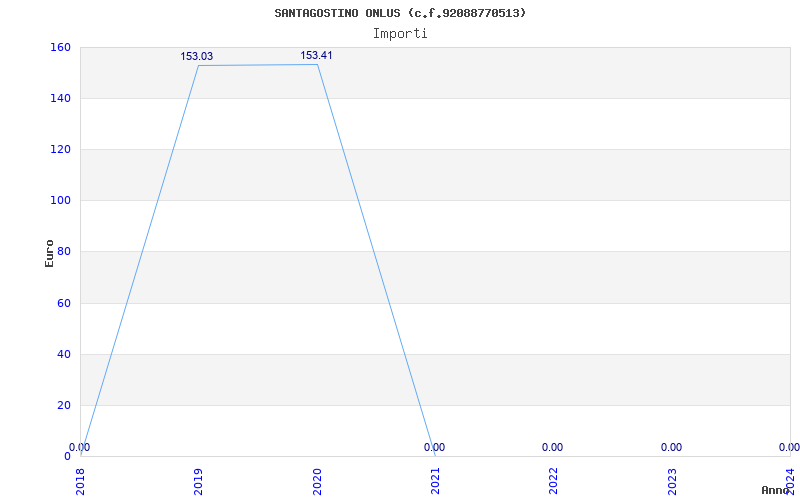Click the 160 value on Euro axis
The image size is (800, 500).
pyautogui.click(x=60, y=47)
